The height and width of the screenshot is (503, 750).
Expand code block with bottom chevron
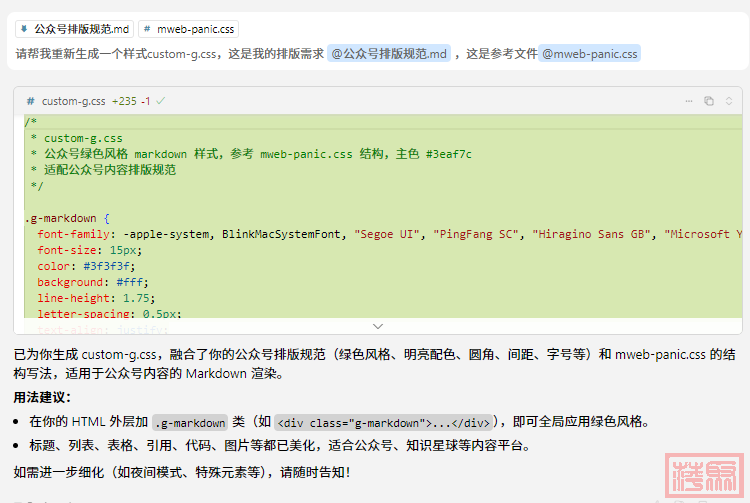pos(377,326)
